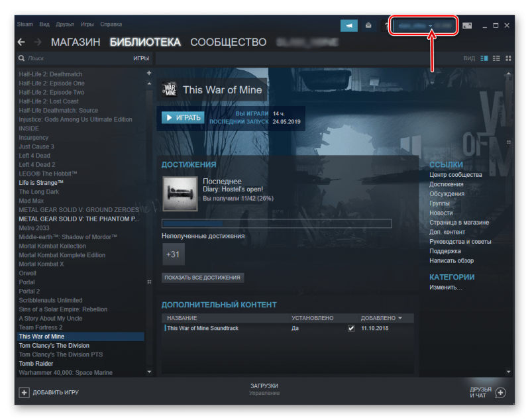
Task: Click the НАЗВАНИЕ column header
Action: pos(182,318)
